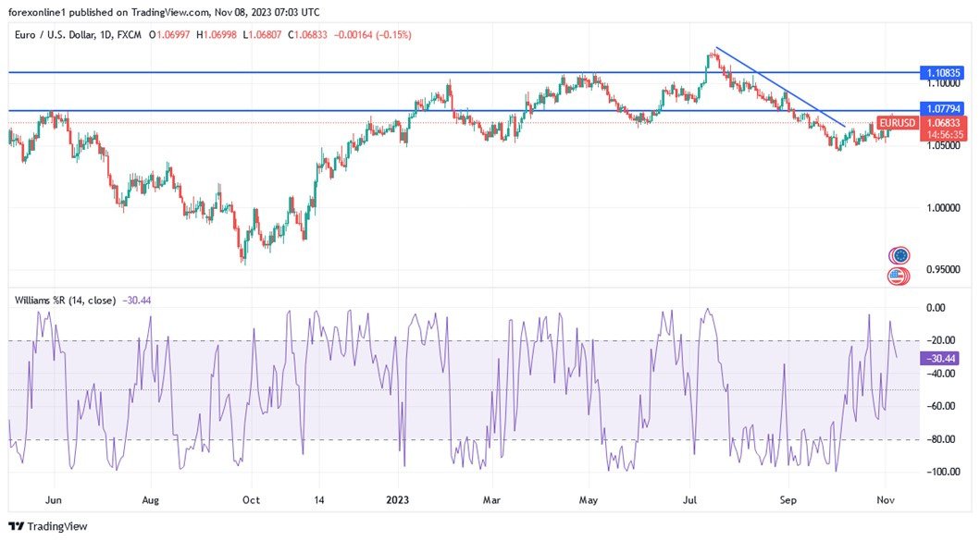Click the -80.00 Williams %R axis label
Screen dimensions: 980x541
[x=943, y=439]
